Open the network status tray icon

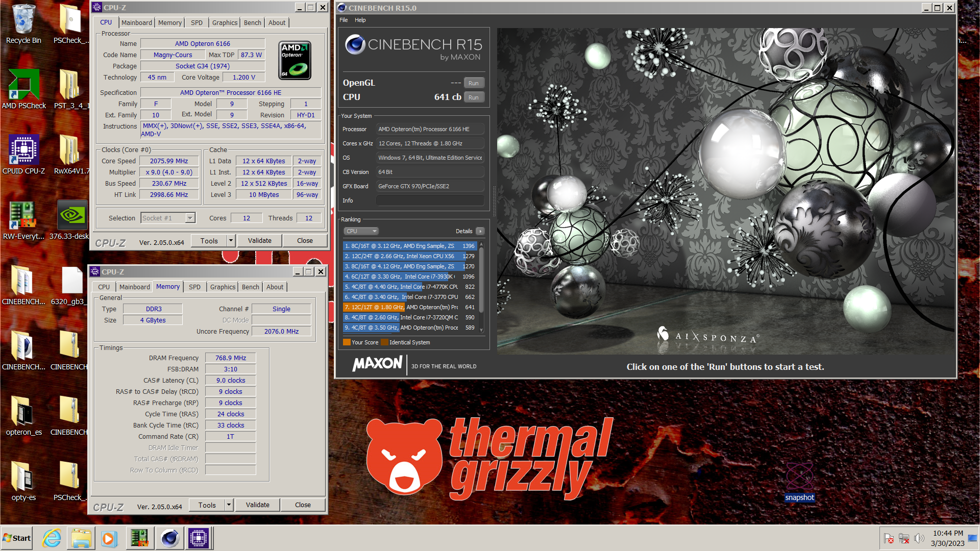coord(904,538)
